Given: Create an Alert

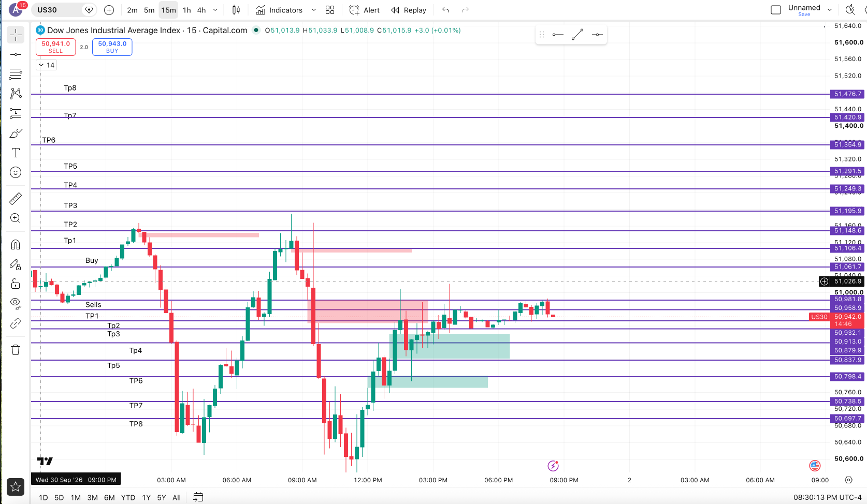Looking at the screenshot, I should pos(364,10).
